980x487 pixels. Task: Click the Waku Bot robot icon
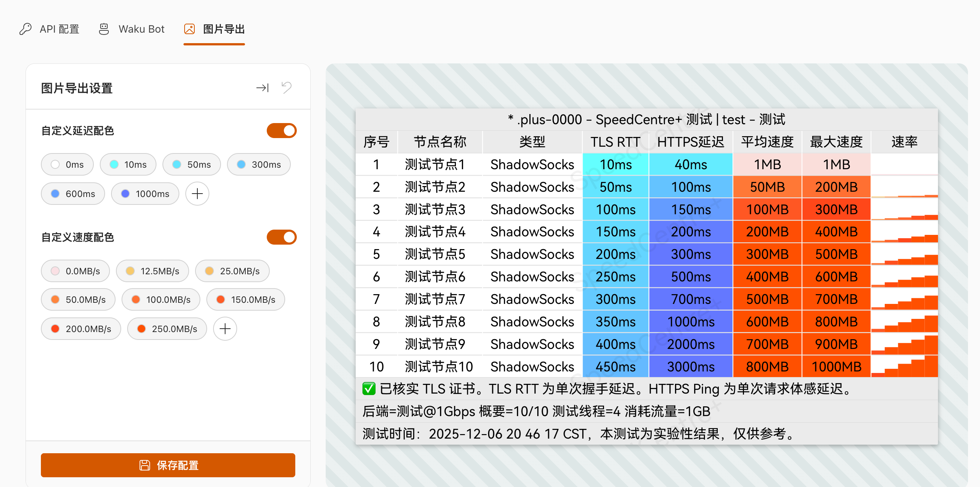coord(104,29)
